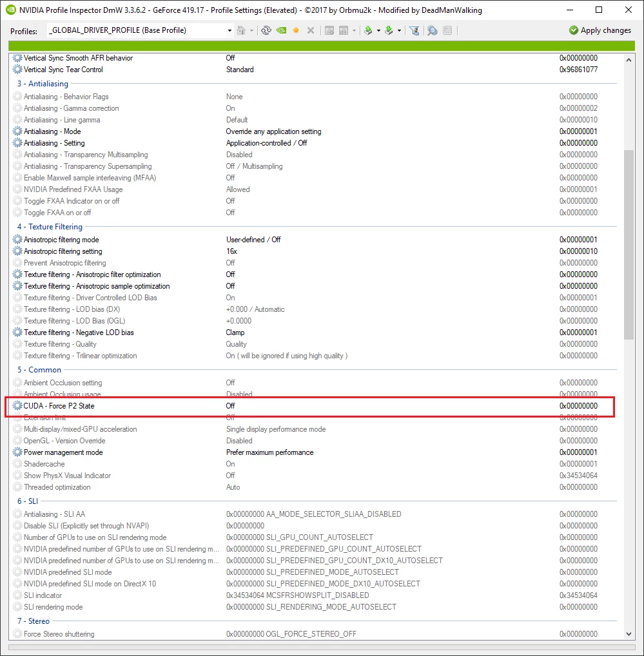Select 'Texture filtering - LOD bias (DX)' row
This screenshot has width=644, height=656.
[x=314, y=309]
